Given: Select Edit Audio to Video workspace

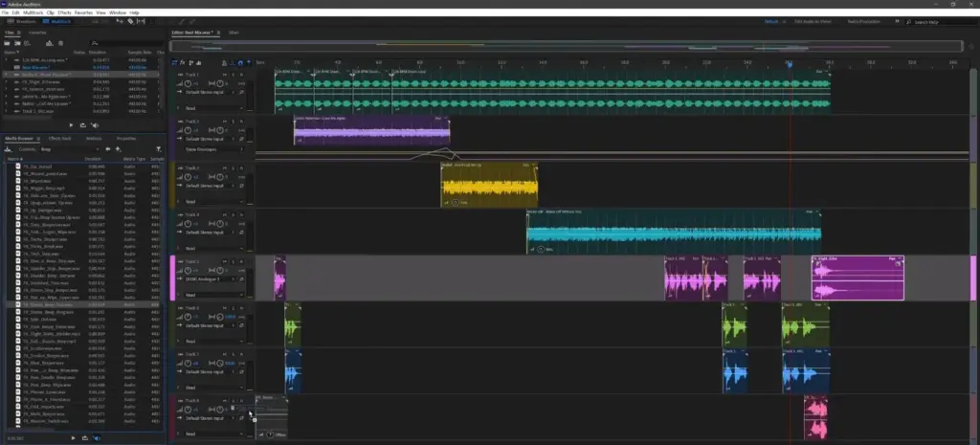Looking at the screenshot, I should pyautogui.click(x=813, y=21).
